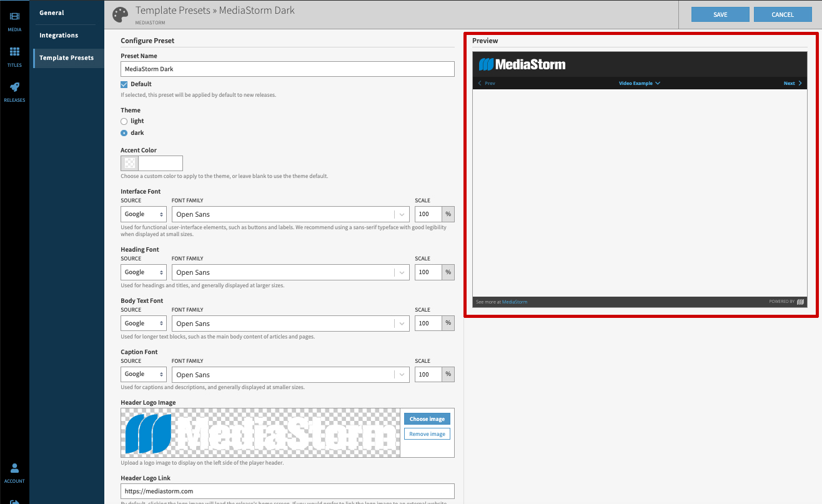822x504 pixels.
Task: Click the Powered By icon in preview footer
Action: coord(801,302)
